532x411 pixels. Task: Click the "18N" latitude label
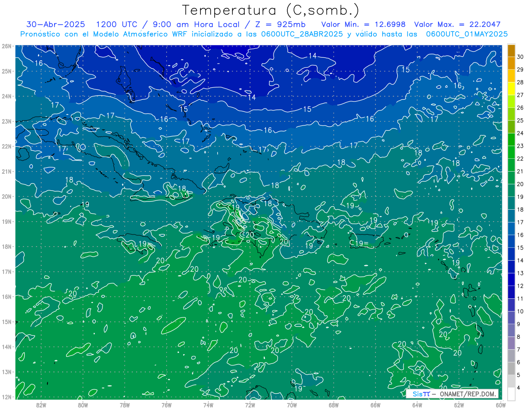(x=6, y=247)
